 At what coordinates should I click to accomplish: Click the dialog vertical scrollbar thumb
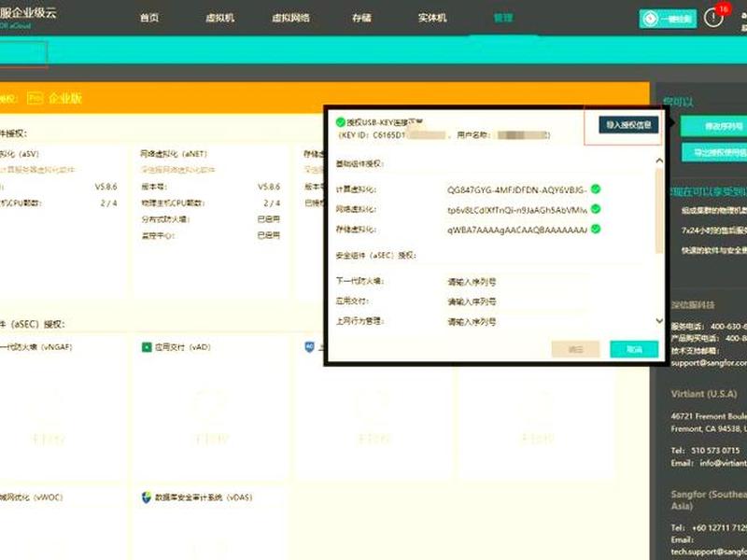(659, 211)
